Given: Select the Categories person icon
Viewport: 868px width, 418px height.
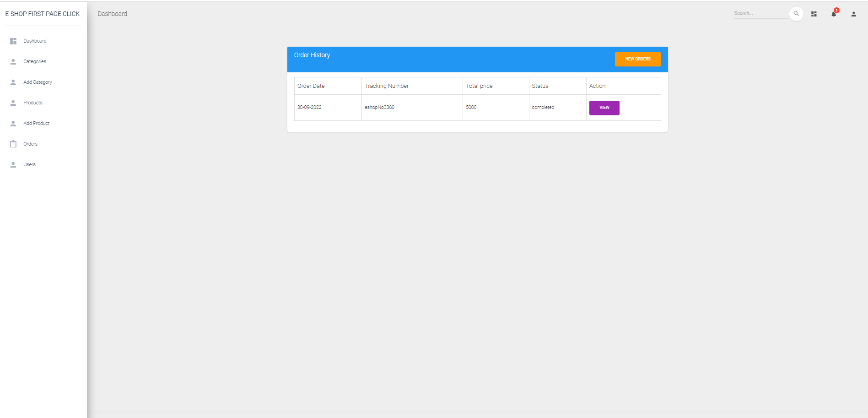Looking at the screenshot, I should coord(13,61).
